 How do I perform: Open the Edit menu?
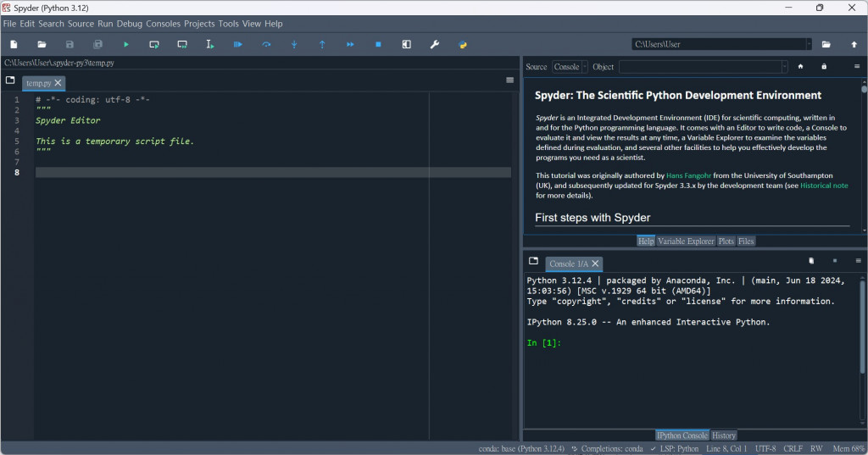click(27, 24)
